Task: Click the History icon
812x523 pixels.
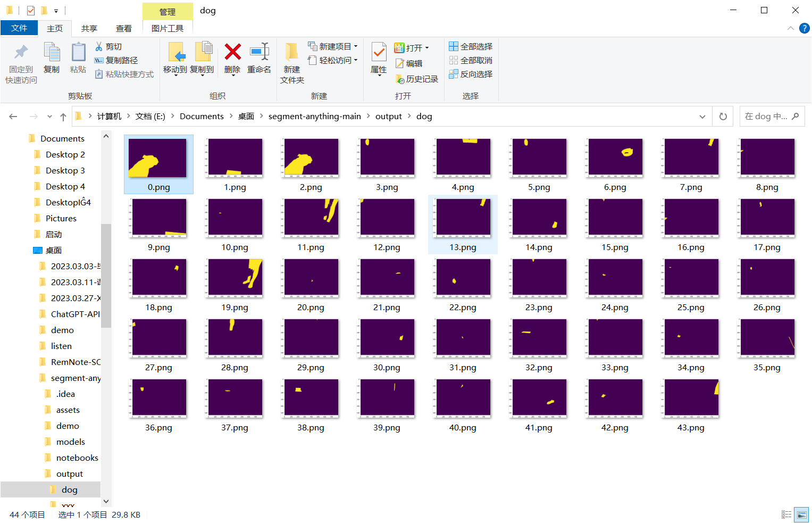Action: point(400,79)
